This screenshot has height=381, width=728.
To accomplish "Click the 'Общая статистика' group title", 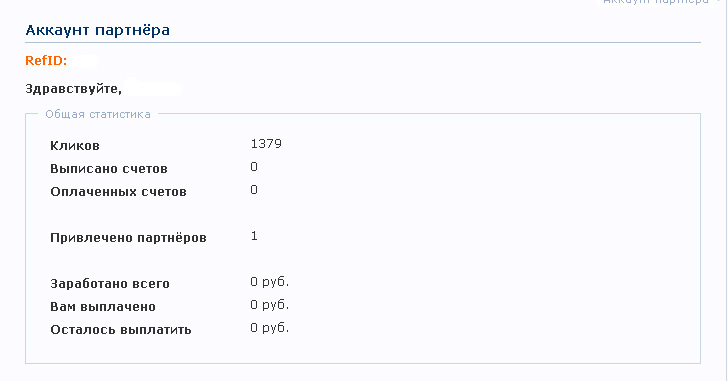I will [x=98, y=114].
